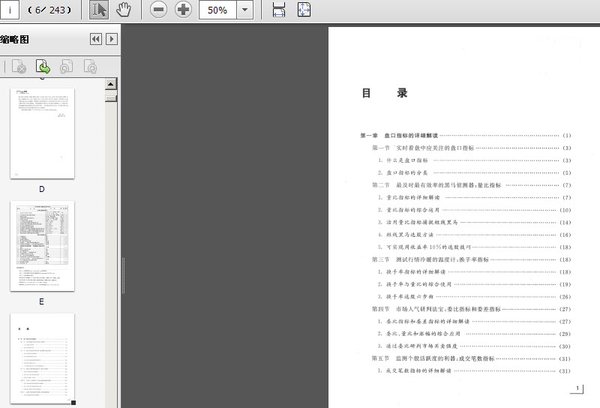Image resolution: width=600 pixels, height=408 pixels.
Task: Click the contents sub-entry ending in (10)
Action: point(474,210)
